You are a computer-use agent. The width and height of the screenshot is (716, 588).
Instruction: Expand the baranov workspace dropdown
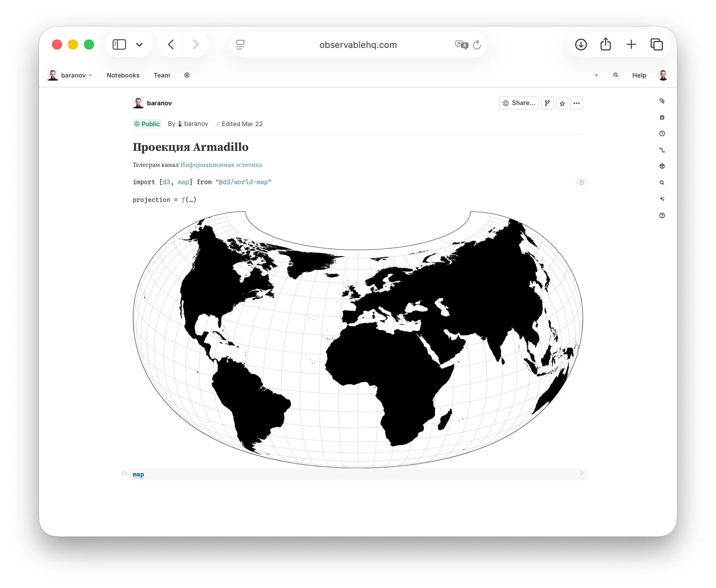pos(70,75)
